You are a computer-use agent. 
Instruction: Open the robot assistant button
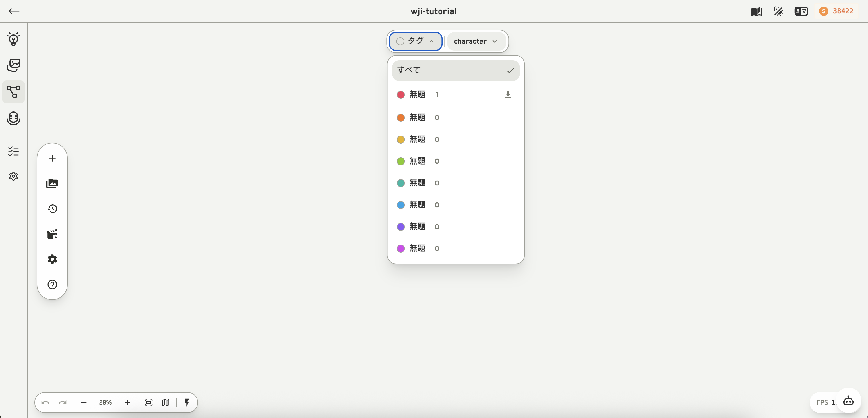click(848, 401)
